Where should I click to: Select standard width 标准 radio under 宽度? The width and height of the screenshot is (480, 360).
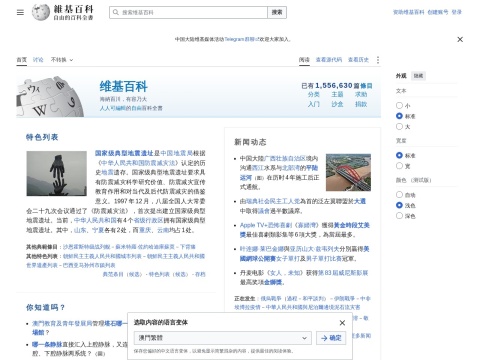pos(399,155)
